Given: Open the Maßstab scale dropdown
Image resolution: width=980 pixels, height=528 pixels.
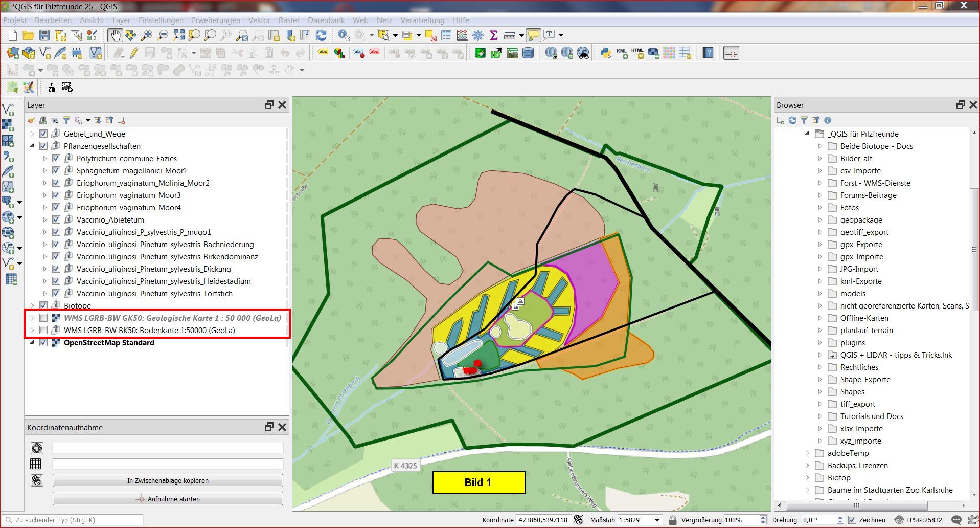Looking at the screenshot, I should [657, 520].
